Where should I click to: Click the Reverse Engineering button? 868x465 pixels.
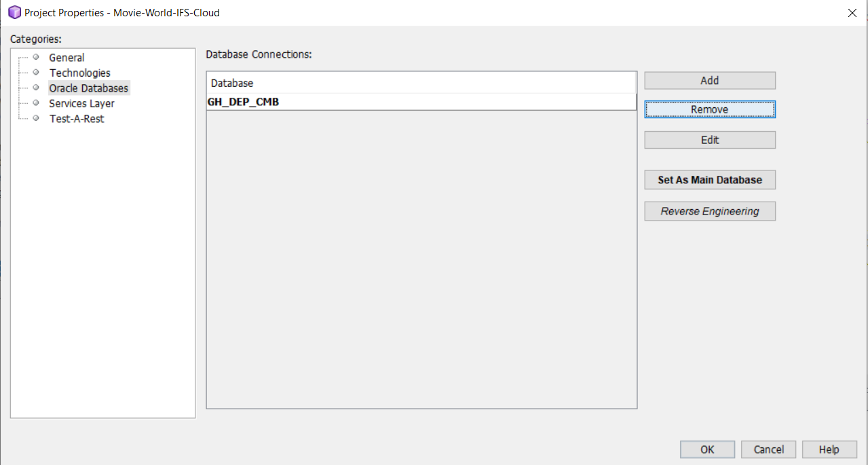pos(709,210)
